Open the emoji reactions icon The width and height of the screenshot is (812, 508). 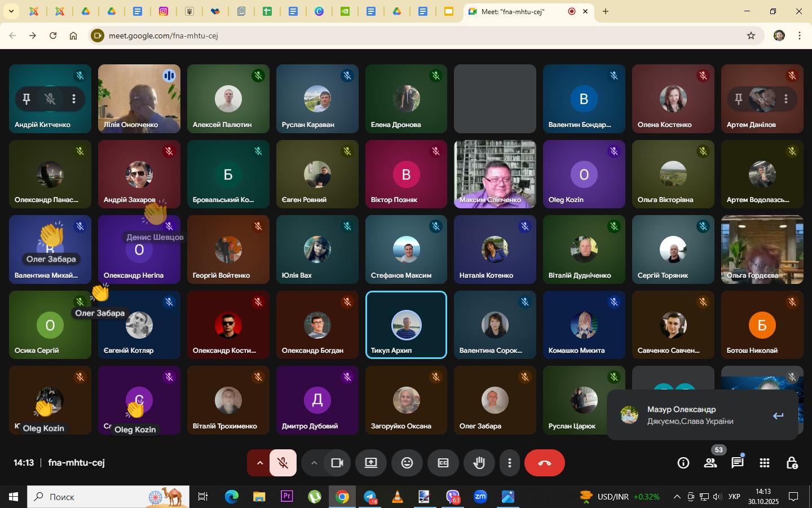click(407, 463)
